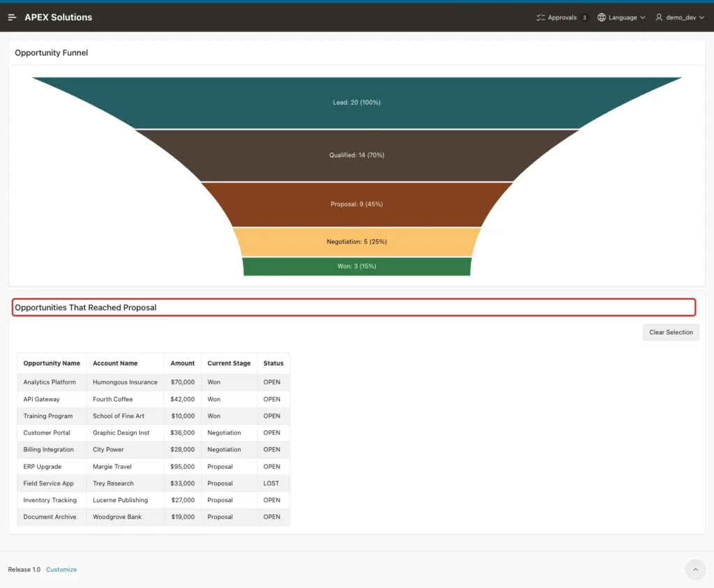The image size is (714, 588).
Task: Click the Language globe icon
Action: (x=602, y=17)
